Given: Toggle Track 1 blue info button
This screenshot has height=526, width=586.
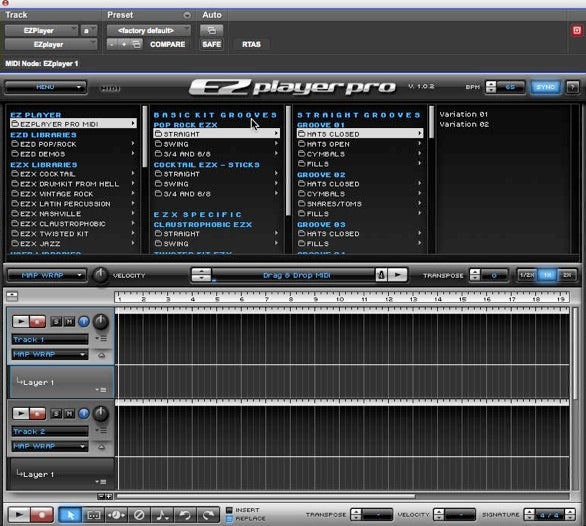Looking at the screenshot, I should [x=84, y=321].
